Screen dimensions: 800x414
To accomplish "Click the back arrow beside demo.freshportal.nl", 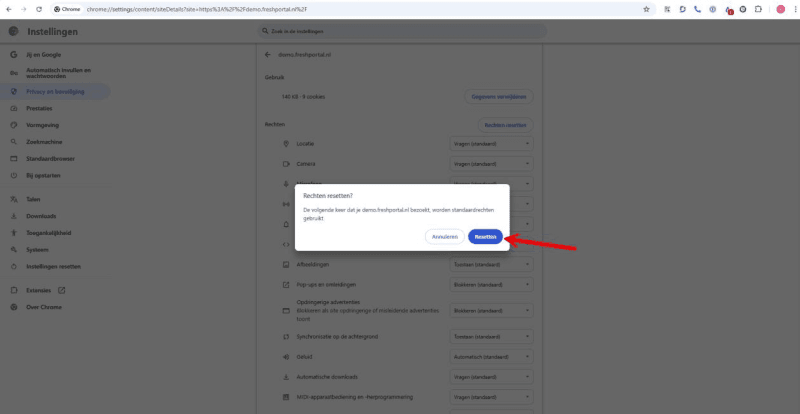I will (267, 55).
